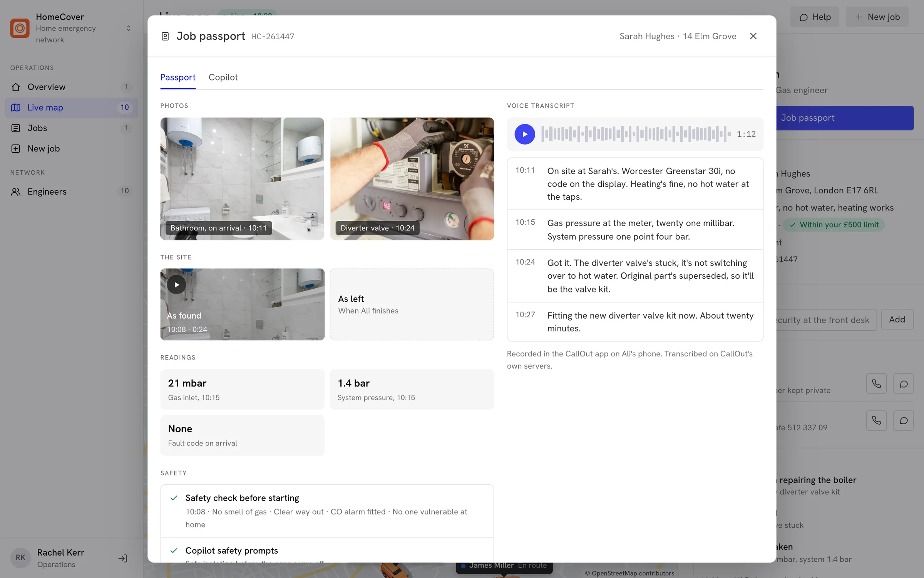Screen dimensions: 924x578
Task: Open Engineers via people icon
Action: (x=16, y=192)
